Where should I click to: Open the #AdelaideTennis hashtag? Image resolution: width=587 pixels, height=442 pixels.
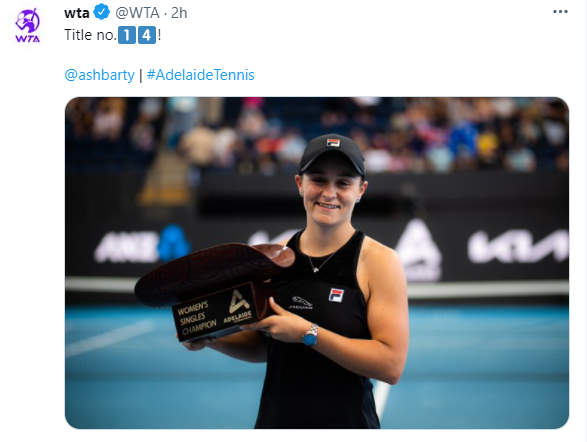201,75
